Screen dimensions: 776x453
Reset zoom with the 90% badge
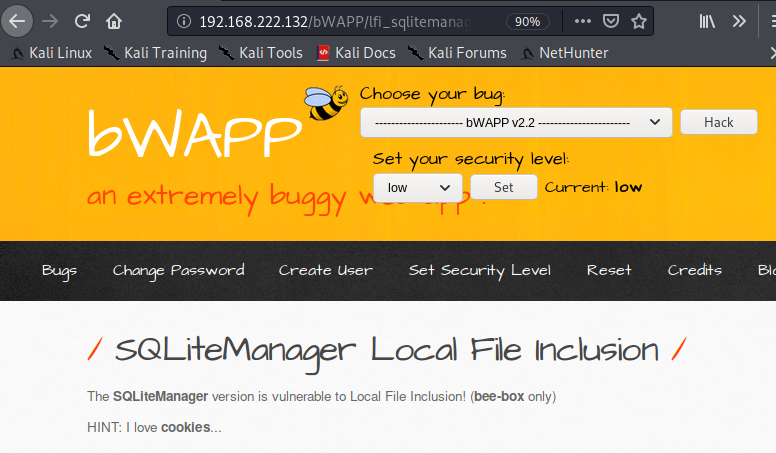[x=528, y=21]
